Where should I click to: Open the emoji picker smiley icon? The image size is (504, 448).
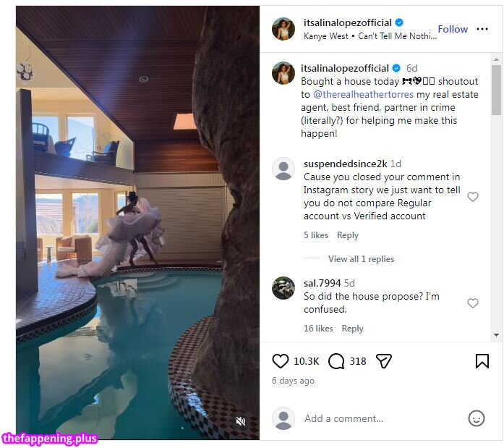click(477, 418)
